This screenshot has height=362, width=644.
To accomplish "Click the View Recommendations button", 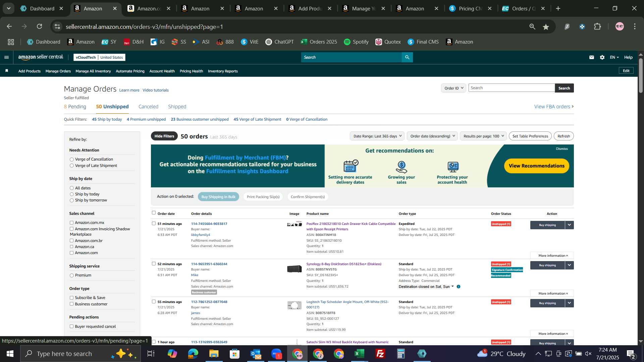I will click(536, 166).
